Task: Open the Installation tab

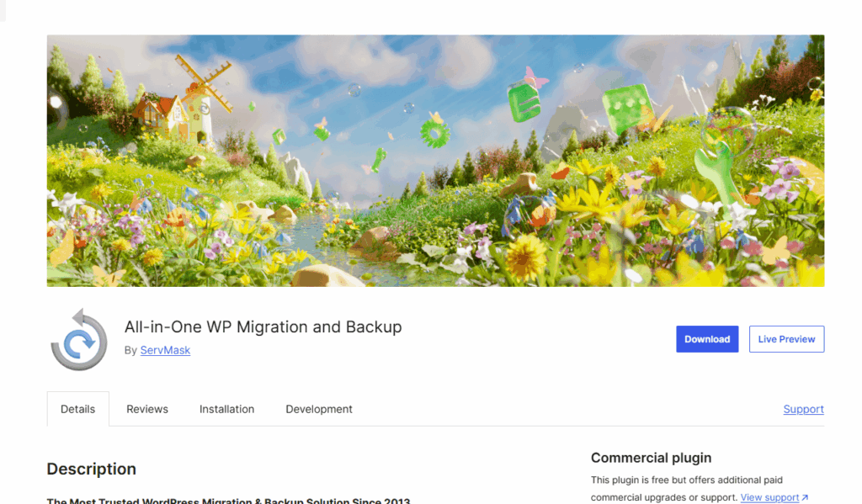Action: [x=226, y=409]
